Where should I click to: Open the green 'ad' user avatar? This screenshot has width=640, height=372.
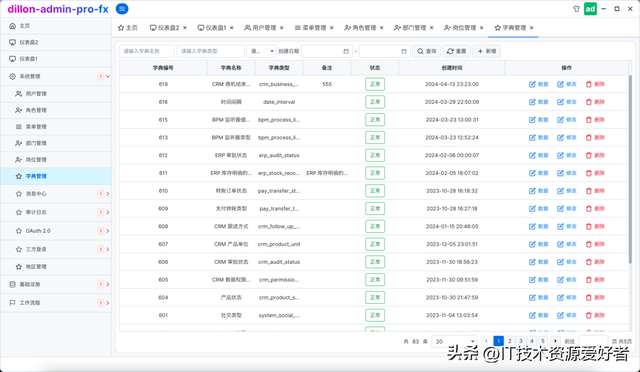pos(590,9)
